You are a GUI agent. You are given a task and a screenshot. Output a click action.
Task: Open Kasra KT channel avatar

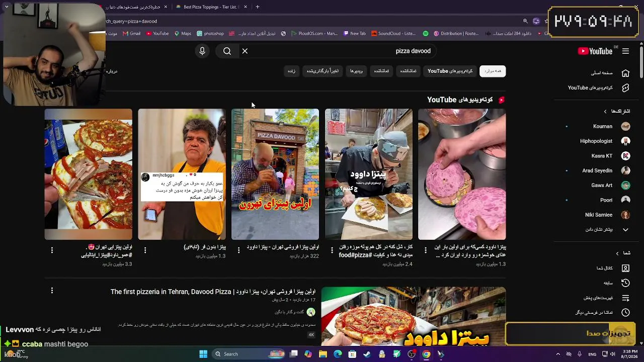(625, 156)
